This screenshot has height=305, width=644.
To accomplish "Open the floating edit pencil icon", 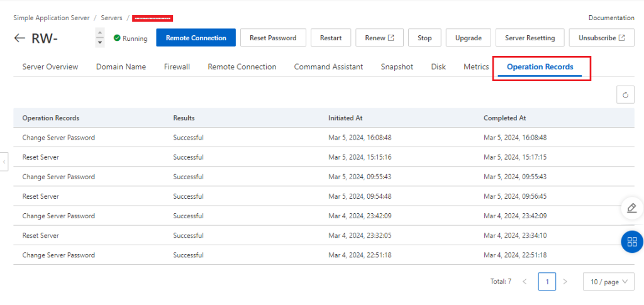I will click(632, 208).
